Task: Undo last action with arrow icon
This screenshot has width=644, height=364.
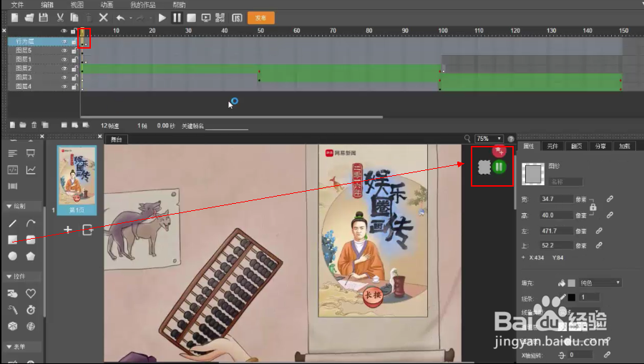Action: click(x=120, y=18)
